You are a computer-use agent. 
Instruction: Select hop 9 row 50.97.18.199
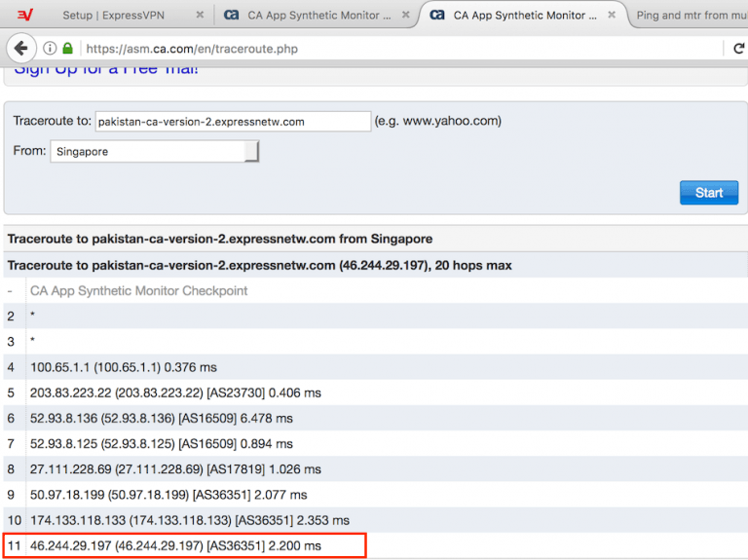375,495
